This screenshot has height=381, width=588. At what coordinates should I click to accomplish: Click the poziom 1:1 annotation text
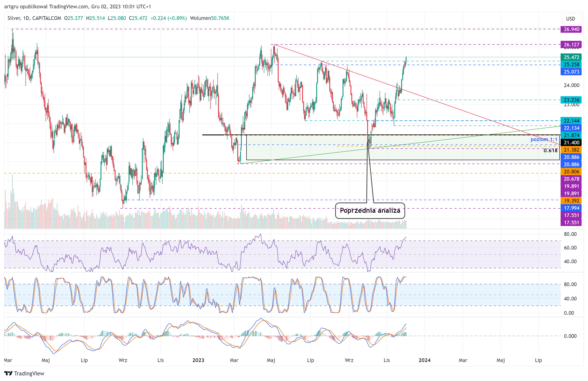coord(544,139)
